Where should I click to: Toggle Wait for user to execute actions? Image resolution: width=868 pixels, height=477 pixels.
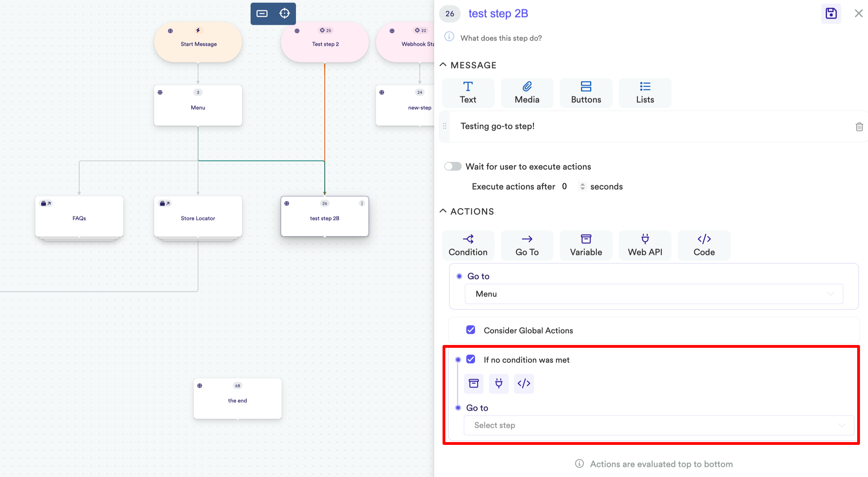(453, 166)
